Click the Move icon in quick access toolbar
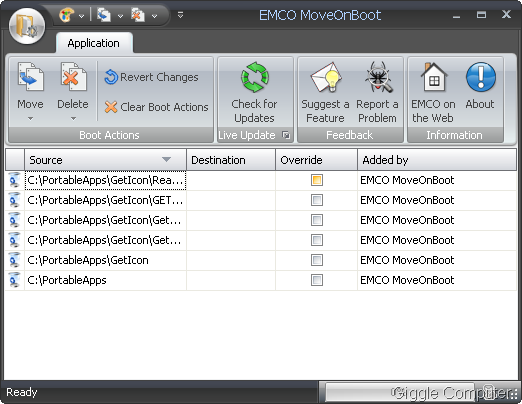This screenshot has height=404, width=522. click(x=104, y=15)
